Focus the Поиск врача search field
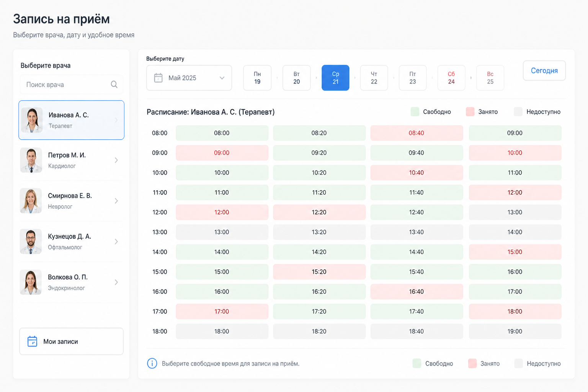 (x=71, y=85)
